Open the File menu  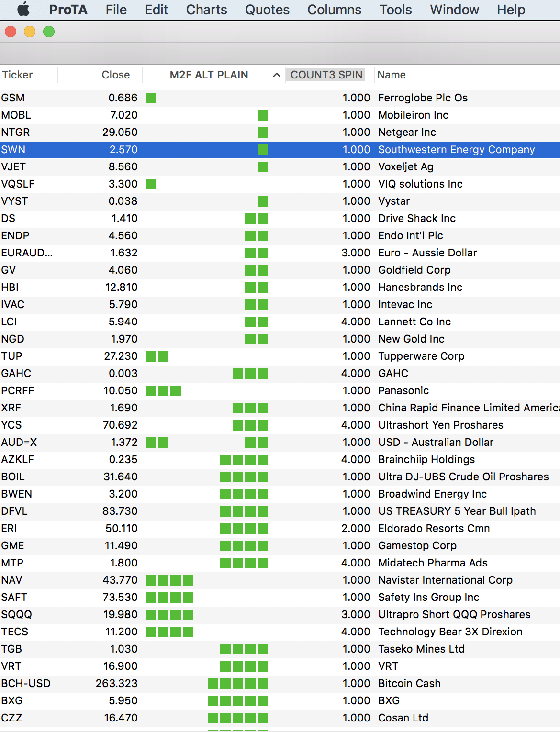point(116,10)
